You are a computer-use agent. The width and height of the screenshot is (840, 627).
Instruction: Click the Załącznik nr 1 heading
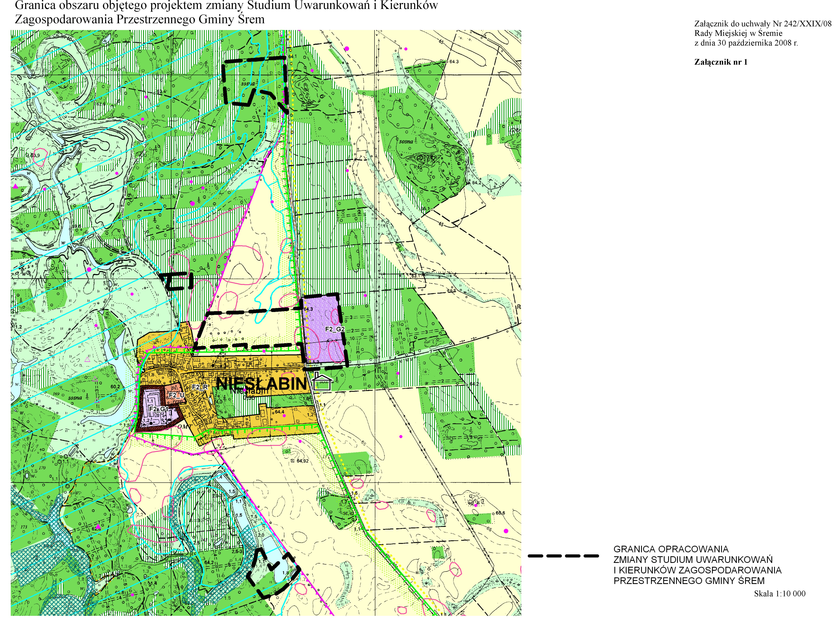[721, 62]
